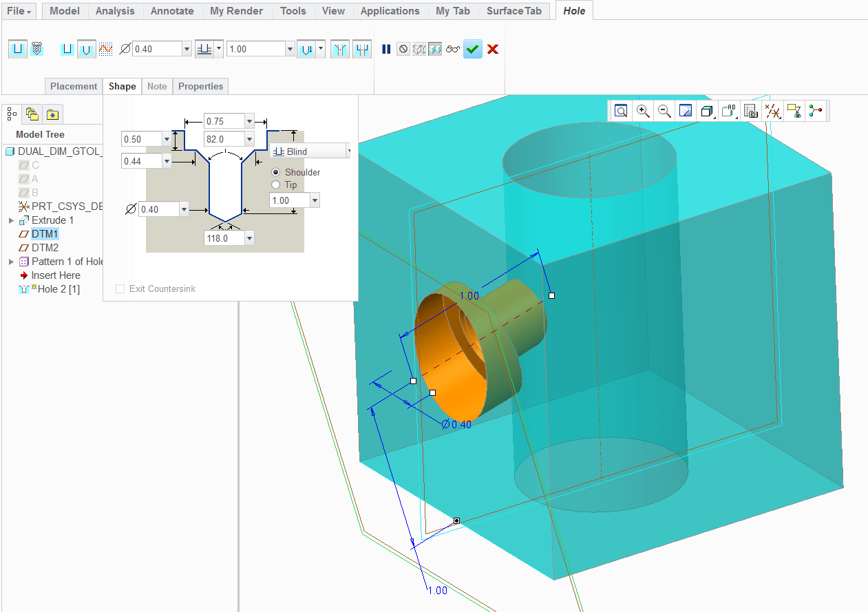Select the simple hole type icon
The height and width of the screenshot is (612, 868).
(x=17, y=49)
